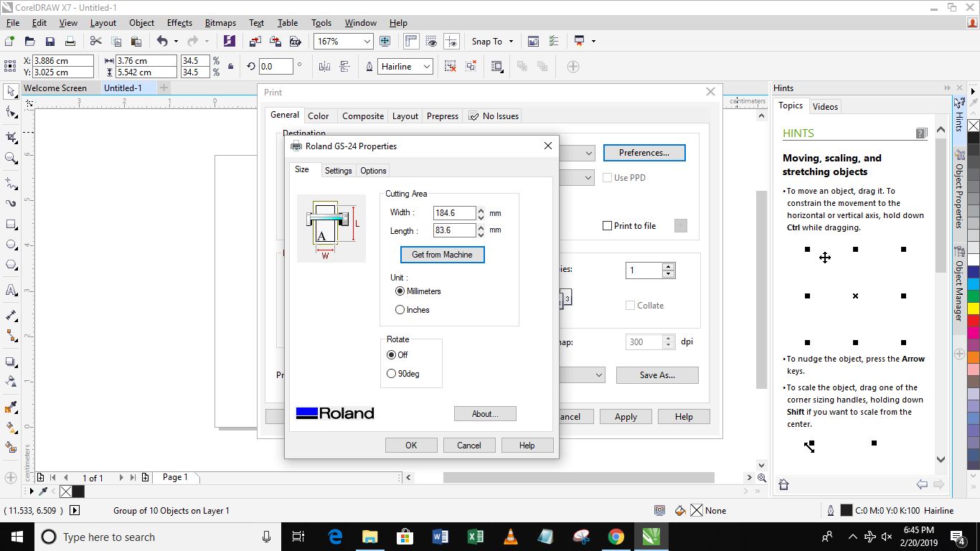Image resolution: width=980 pixels, height=551 pixels.
Task: Expand the dropdown left of the Preferences button
Action: [588, 153]
